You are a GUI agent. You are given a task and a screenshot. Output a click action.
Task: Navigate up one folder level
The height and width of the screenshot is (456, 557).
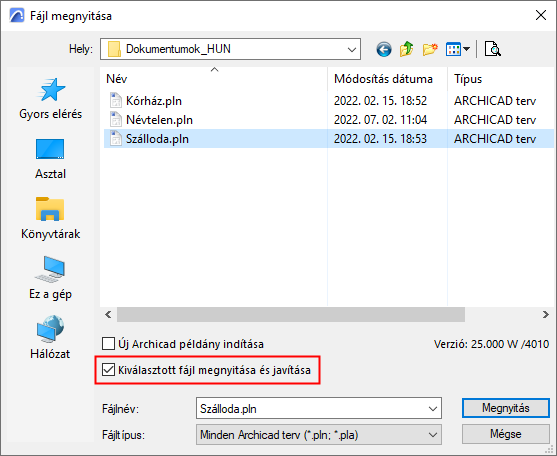click(x=406, y=49)
